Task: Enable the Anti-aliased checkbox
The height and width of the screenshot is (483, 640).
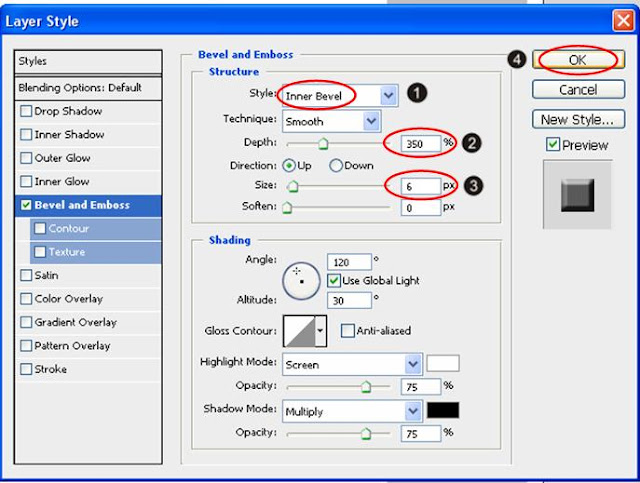Action: pyautogui.click(x=347, y=330)
